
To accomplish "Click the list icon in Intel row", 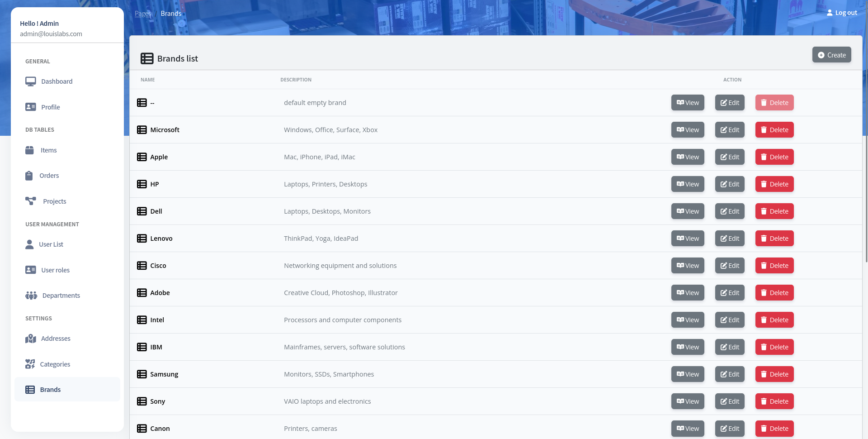I will coord(142,320).
